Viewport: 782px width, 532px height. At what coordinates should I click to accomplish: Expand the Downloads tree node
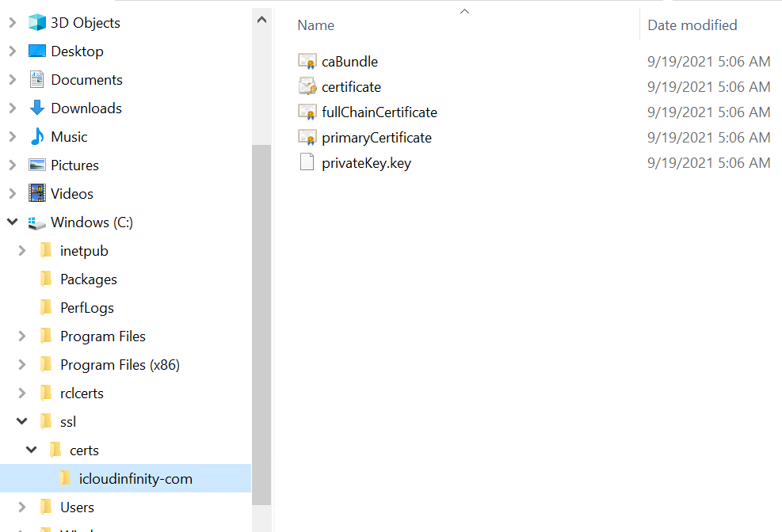tap(13, 108)
